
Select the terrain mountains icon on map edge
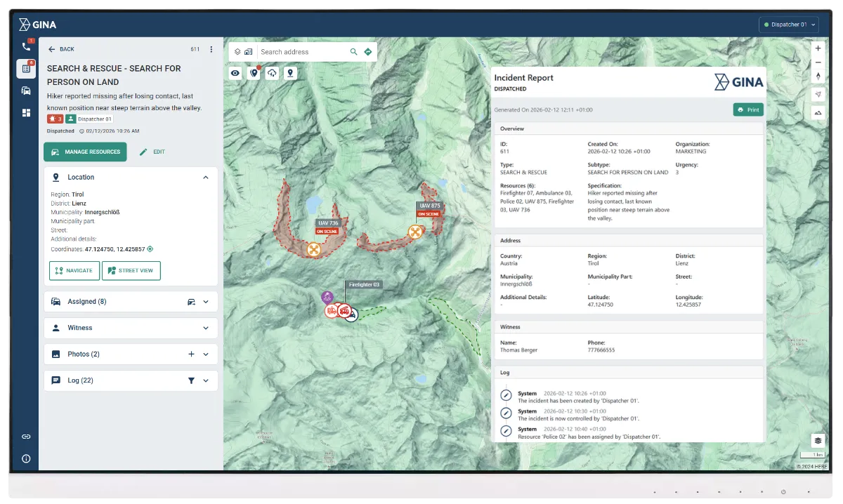[818, 112]
